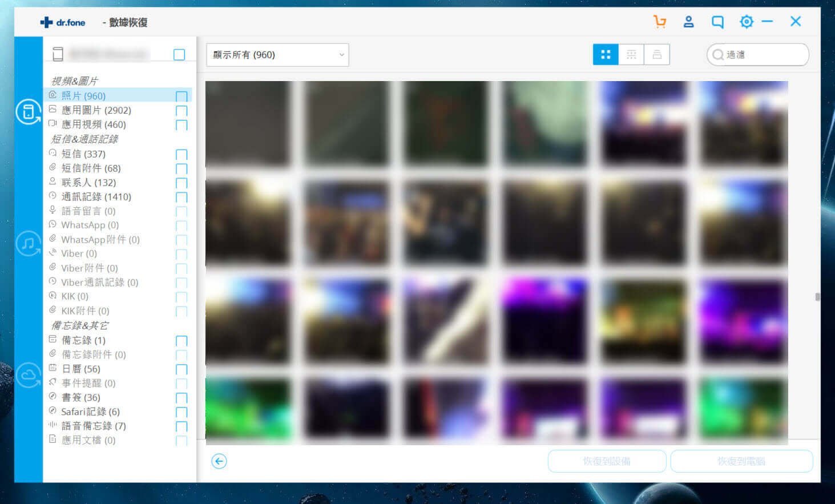Click the printer view icon

tap(657, 55)
